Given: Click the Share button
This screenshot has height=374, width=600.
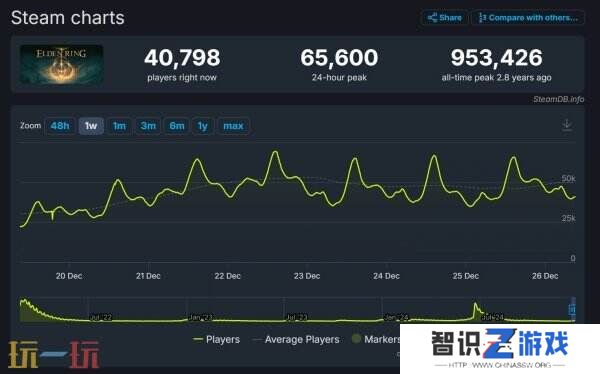Looking at the screenshot, I should pos(444,18).
